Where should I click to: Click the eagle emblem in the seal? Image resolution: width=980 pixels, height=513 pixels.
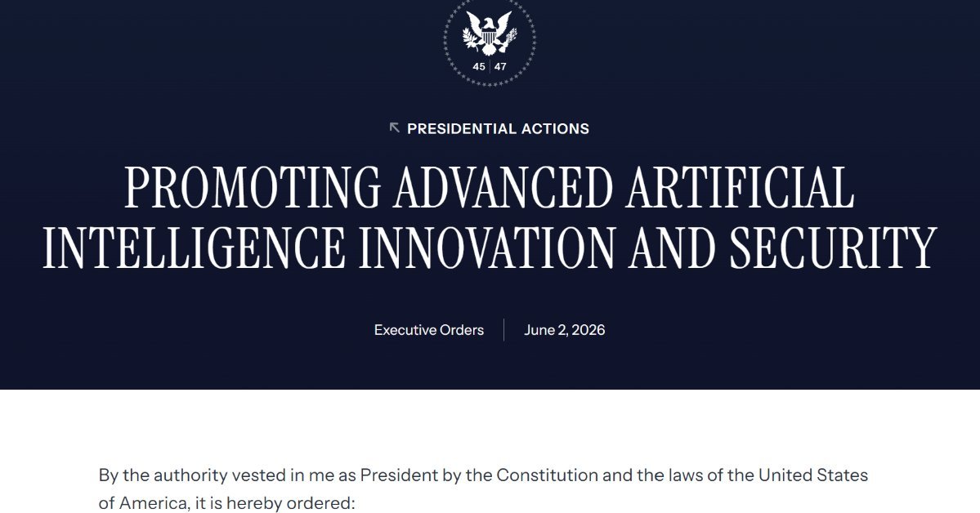tap(490, 33)
